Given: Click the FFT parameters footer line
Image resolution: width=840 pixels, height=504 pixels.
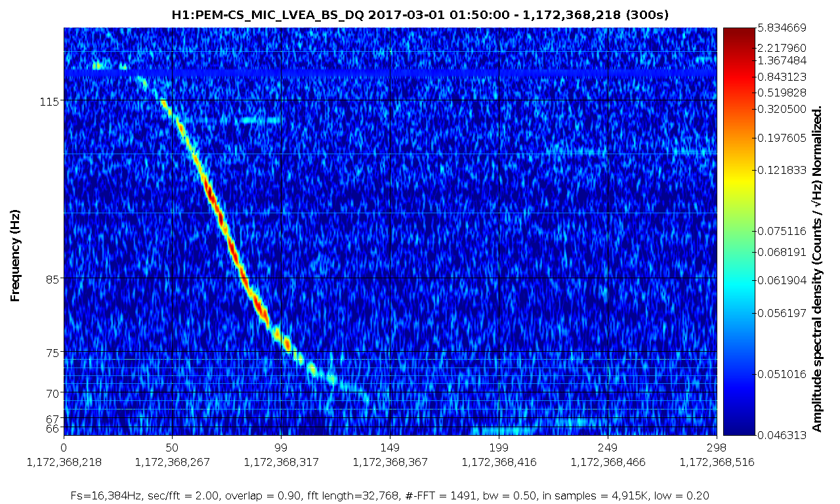Looking at the screenshot, I should click(x=389, y=495).
